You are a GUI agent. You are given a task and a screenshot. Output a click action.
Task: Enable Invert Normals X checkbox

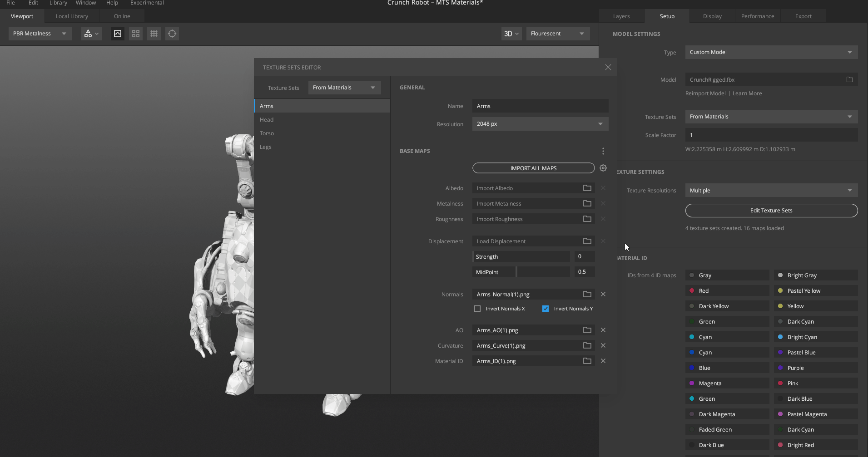tap(477, 309)
